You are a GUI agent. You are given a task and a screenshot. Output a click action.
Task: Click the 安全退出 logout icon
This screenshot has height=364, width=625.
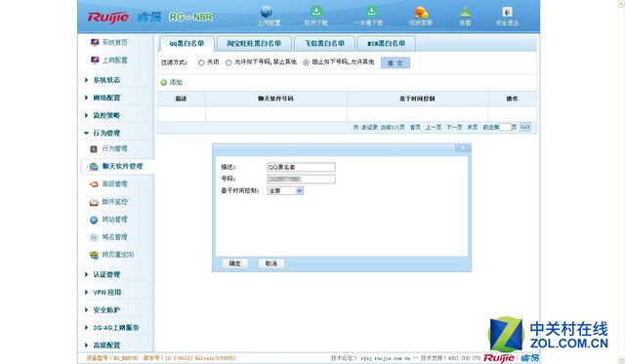[507, 12]
